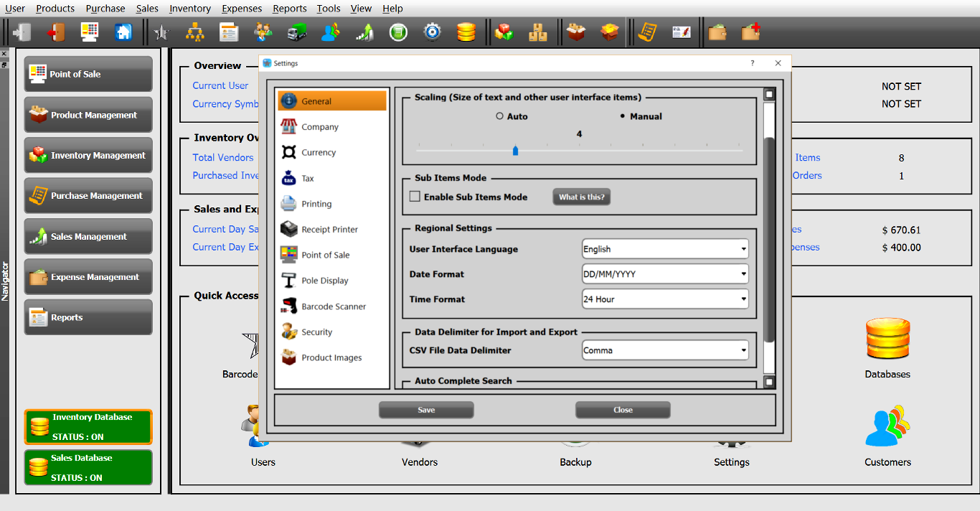Image resolution: width=980 pixels, height=511 pixels.
Task: Open the CSV File Data Delimiter dropdown
Action: [x=665, y=350]
